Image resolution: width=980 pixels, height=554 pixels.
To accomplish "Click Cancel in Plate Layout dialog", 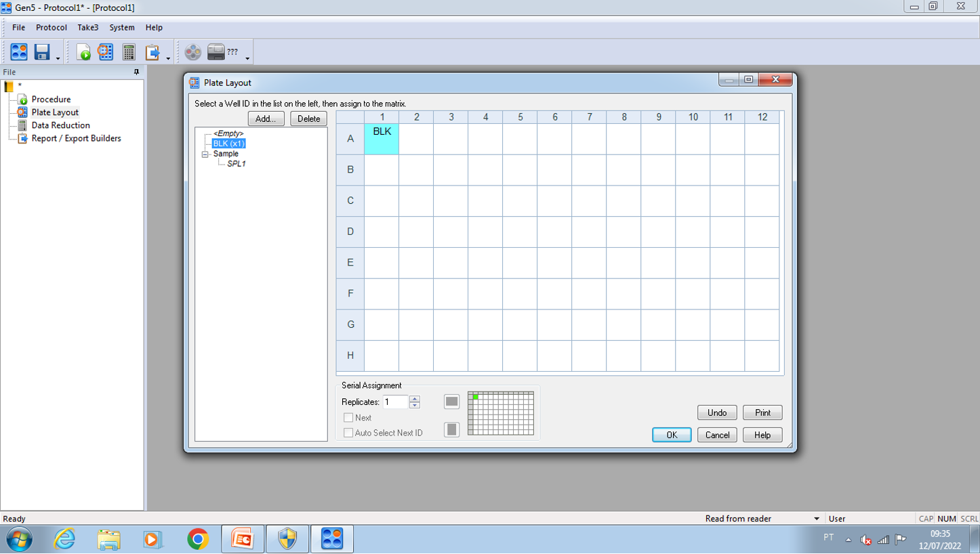I will coord(717,435).
